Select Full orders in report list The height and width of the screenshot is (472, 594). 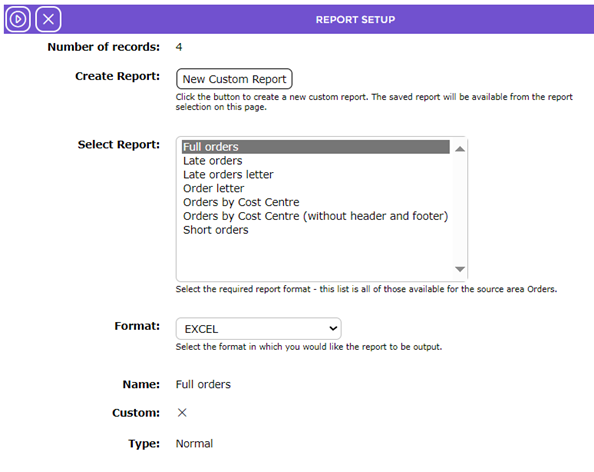pyautogui.click(x=316, y=147)
